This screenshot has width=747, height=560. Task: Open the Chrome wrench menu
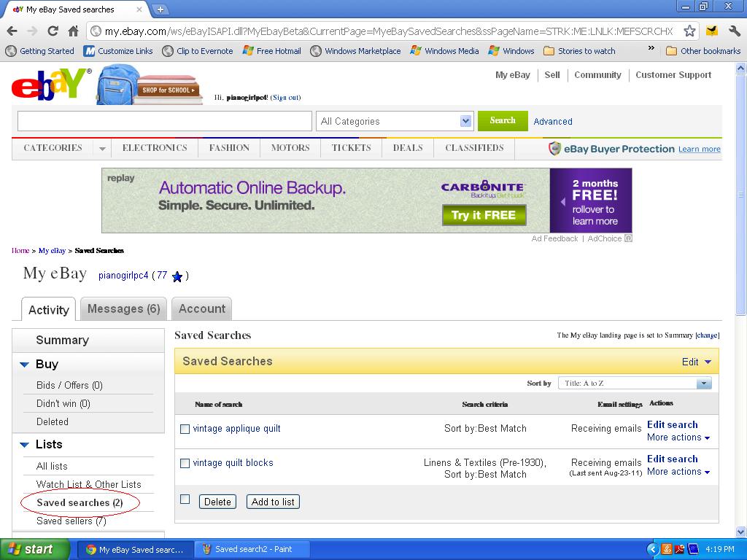tap(733, 32)
